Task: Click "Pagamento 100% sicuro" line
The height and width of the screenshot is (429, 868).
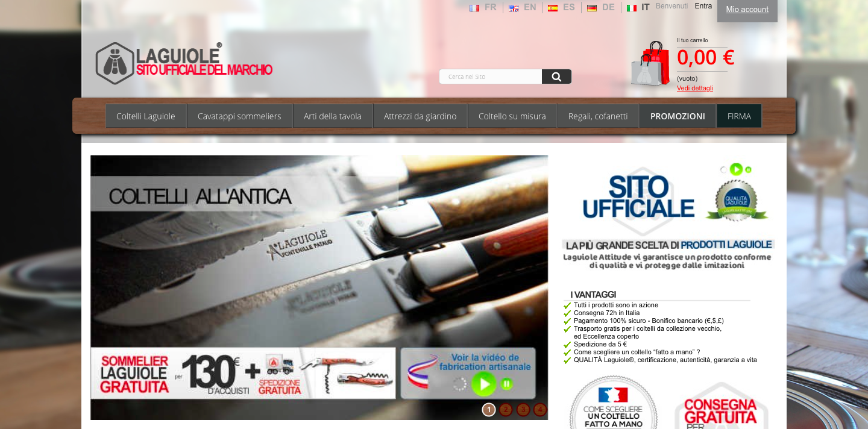Action: coord(649,321)
